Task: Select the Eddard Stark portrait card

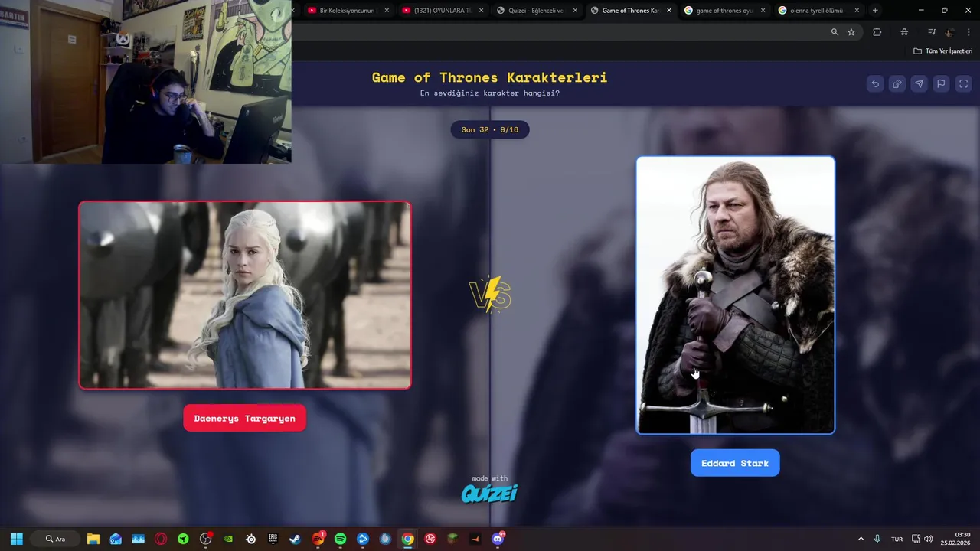Action: (735, 295)
